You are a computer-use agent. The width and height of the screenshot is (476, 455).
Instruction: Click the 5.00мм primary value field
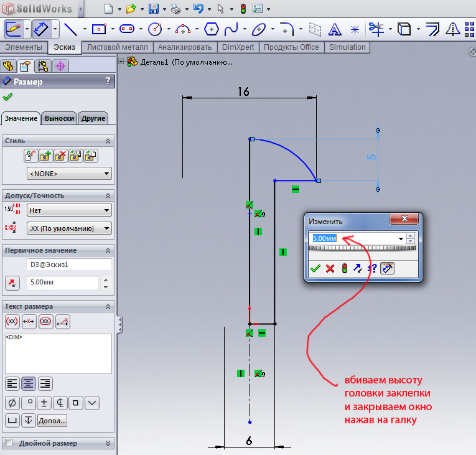[62, 283]
